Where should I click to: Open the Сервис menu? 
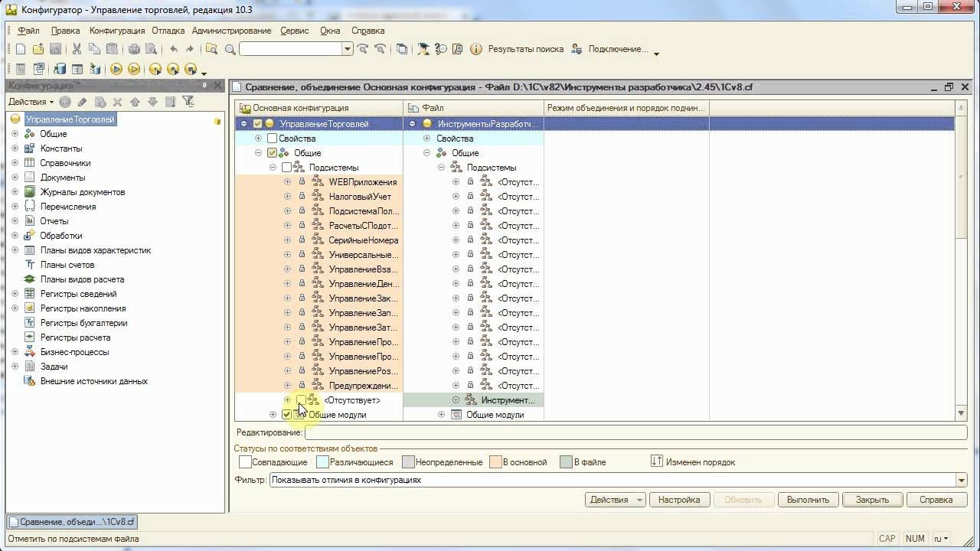click(295, 31)
